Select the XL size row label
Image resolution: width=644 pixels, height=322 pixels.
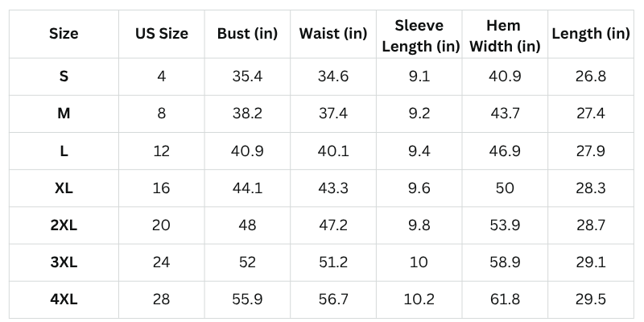tap(64, 188)
